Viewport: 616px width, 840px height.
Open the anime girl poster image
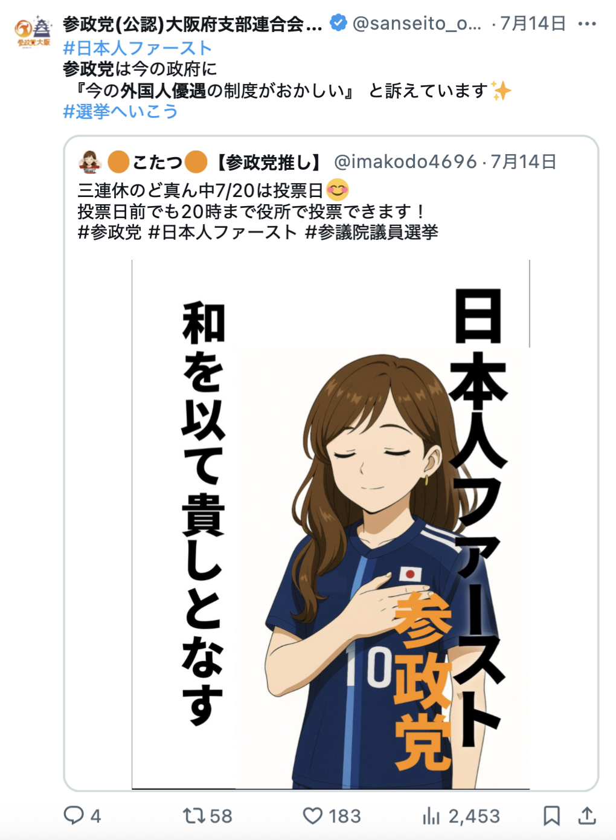pyautogui.click(x=331, y=525)
